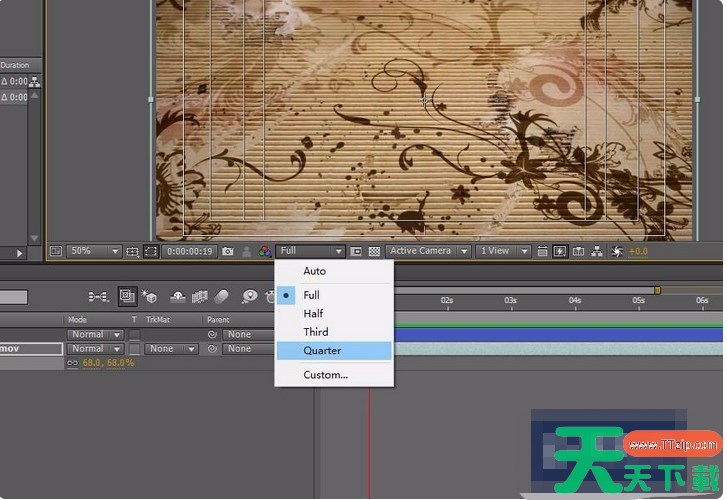Image resolution: width=727 pixels, height=500 pixels.
Task: Click the Motion Blur icon in timeline
Action: click(x=222, y=297)
